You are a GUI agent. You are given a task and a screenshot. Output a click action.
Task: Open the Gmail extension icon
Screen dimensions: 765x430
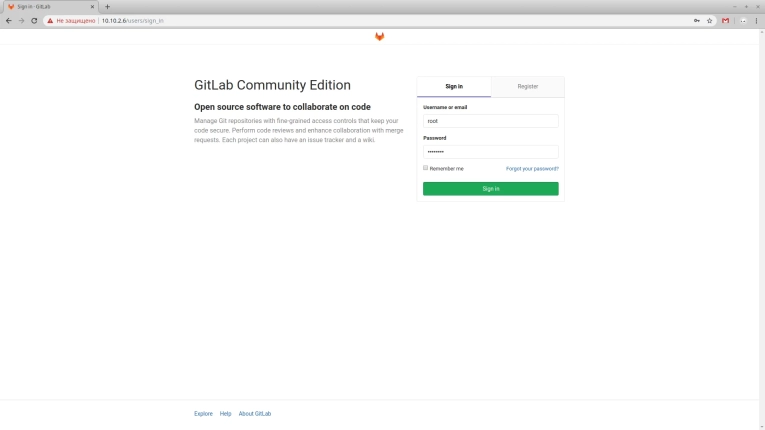tap(726, 20)
